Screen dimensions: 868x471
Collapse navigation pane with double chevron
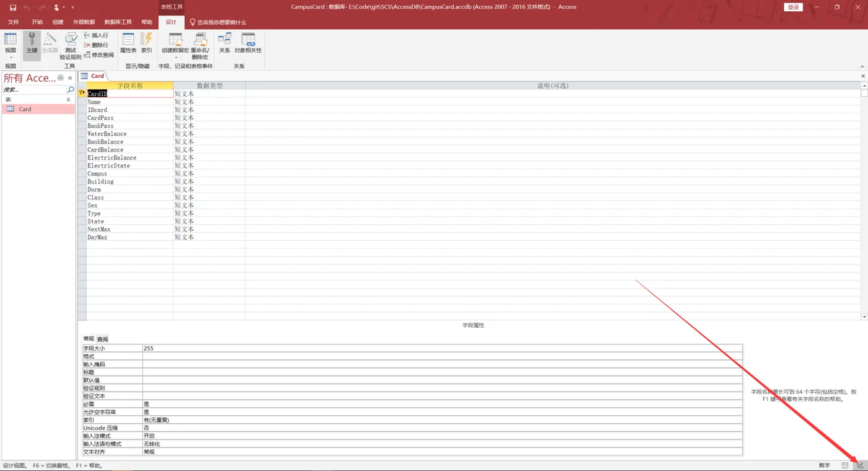pos(70,78)
